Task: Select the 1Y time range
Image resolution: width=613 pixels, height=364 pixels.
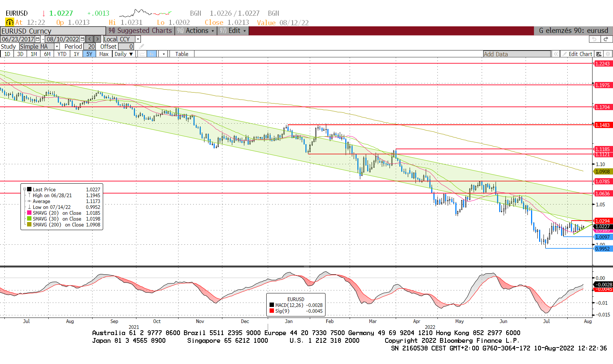Action: [x=76, y=54]
